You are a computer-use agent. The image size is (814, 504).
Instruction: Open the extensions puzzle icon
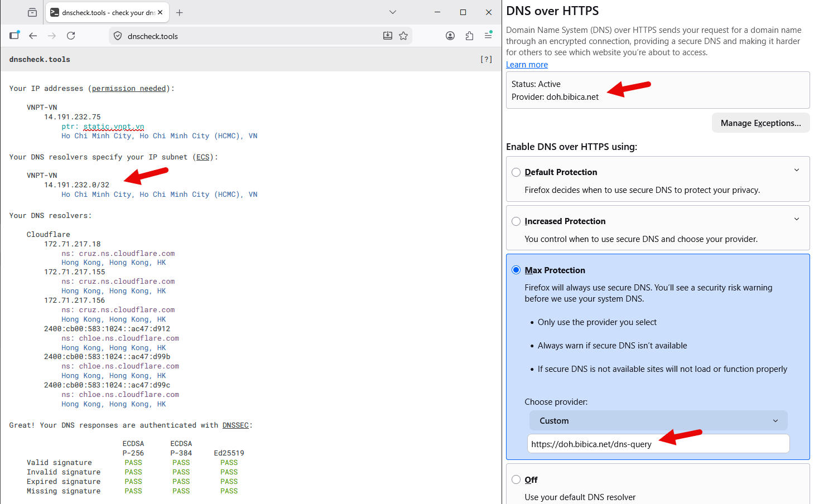469,36
